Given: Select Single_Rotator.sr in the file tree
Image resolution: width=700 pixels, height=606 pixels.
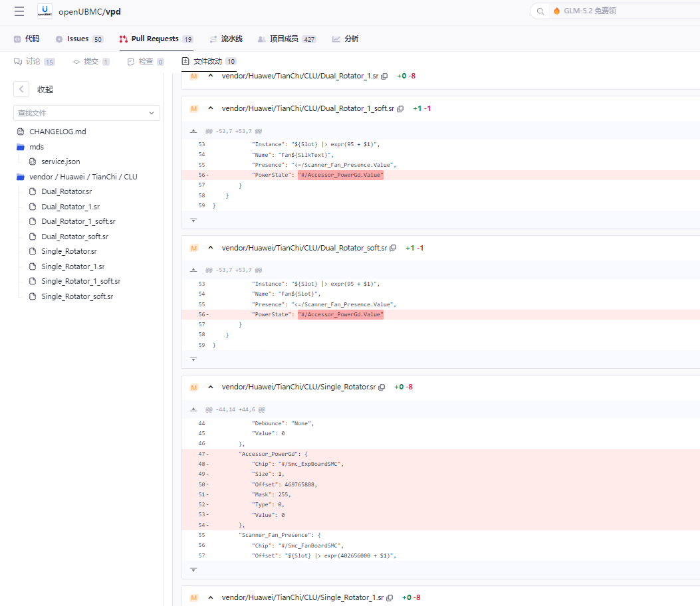Looking at the screenshot, I should tap(68, 251).
